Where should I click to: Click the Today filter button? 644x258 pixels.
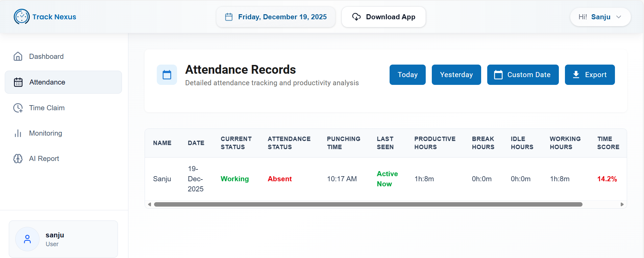point(407,75)
